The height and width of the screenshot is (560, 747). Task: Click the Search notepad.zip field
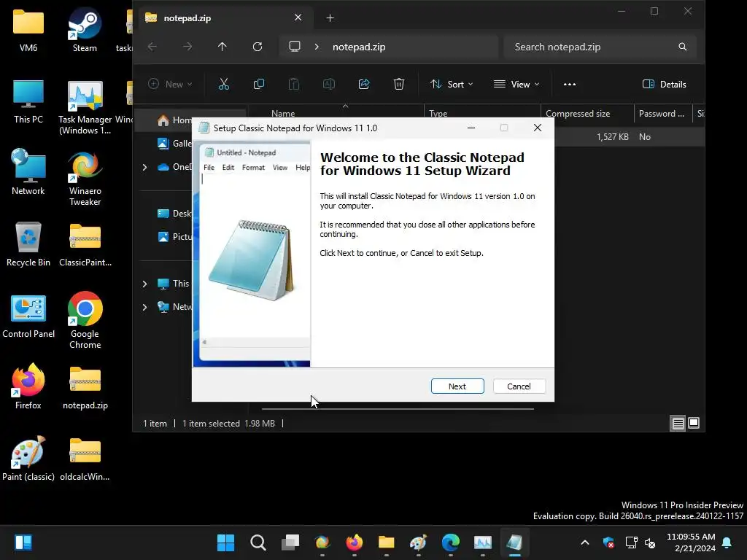pyautogui.click(x=600, y=47)
